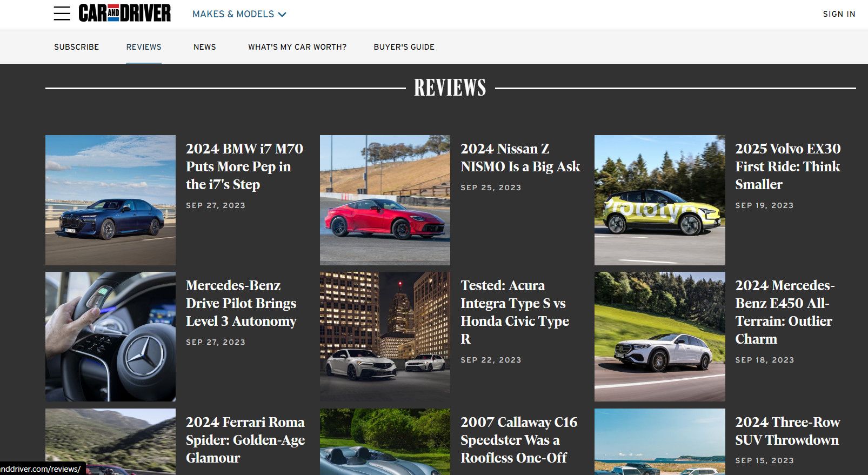Click the blue BMW i7 thumbnail
The image size is (868, 475).
point(110,200)
